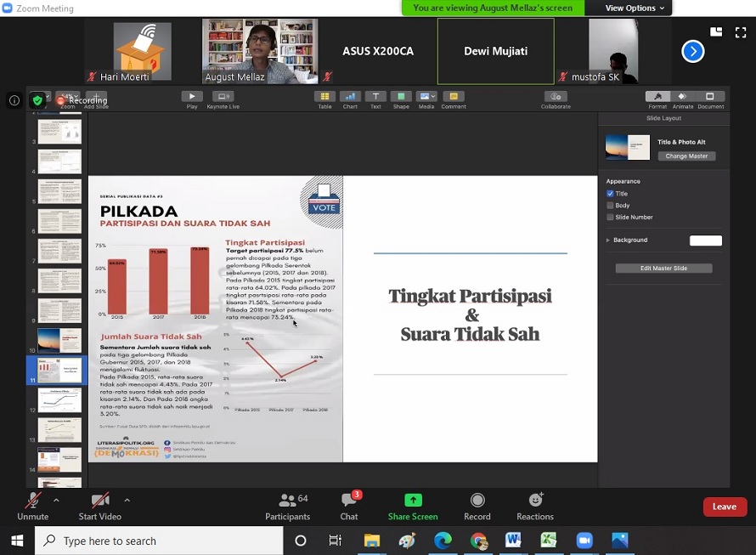
Task: Expand audio options arrow next to Unmute
Action: pyautogui.click(x=56, y=500)
